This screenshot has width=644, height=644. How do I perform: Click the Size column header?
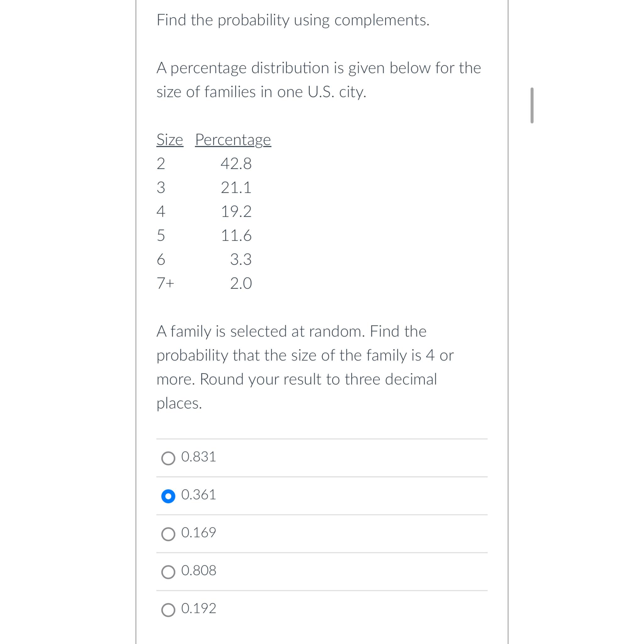(x=170, y=140)
